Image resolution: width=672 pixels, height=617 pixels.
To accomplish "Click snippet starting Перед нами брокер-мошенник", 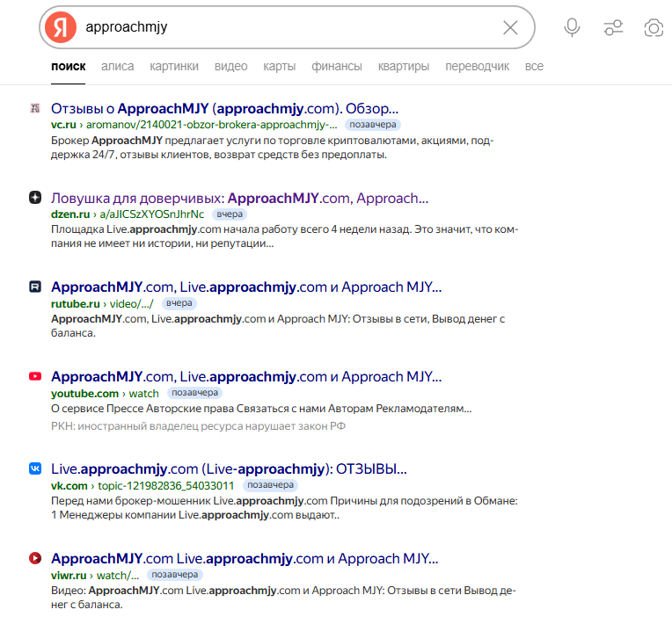I will 284,508.
